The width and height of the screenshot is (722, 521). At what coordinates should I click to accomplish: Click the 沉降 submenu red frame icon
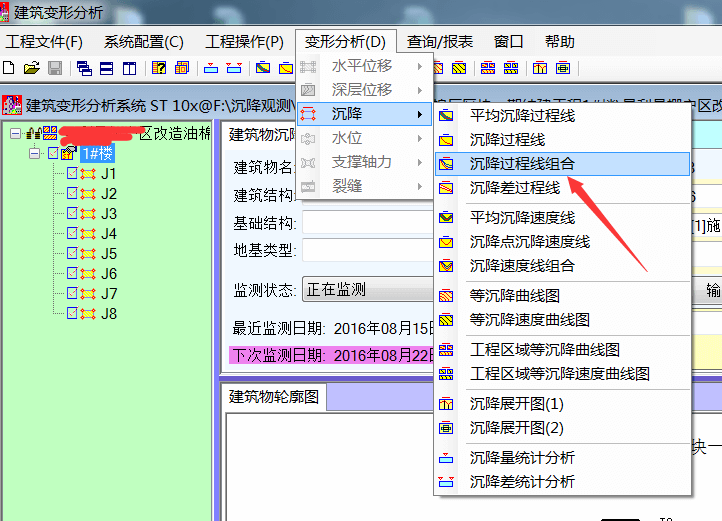pos(308,114)
